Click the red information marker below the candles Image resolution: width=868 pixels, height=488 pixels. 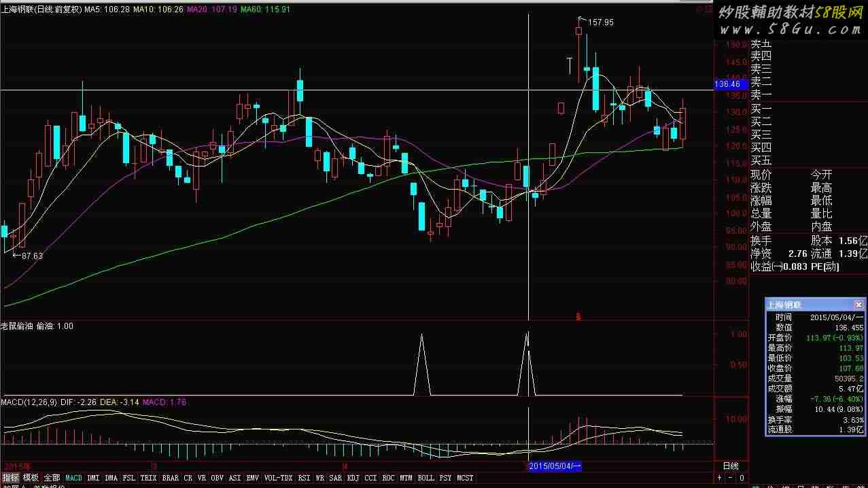(578, 316)
